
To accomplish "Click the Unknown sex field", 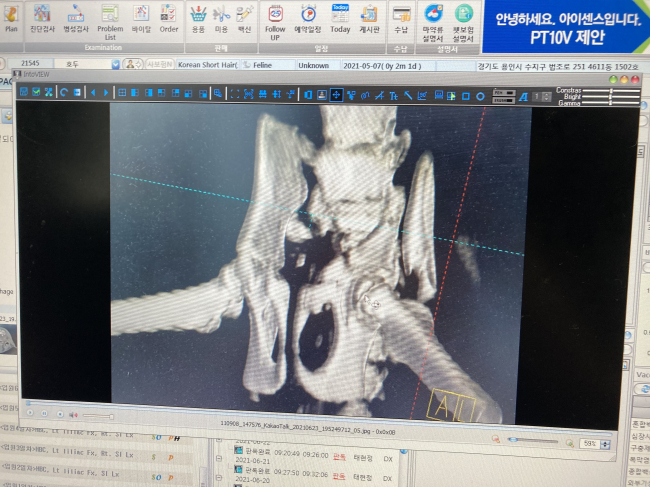I will [318, 65].
